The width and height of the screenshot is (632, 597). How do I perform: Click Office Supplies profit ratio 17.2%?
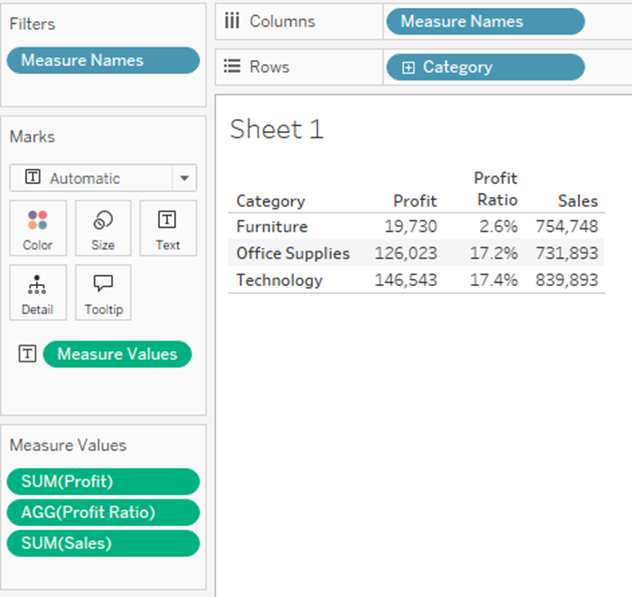pos(494,253)
